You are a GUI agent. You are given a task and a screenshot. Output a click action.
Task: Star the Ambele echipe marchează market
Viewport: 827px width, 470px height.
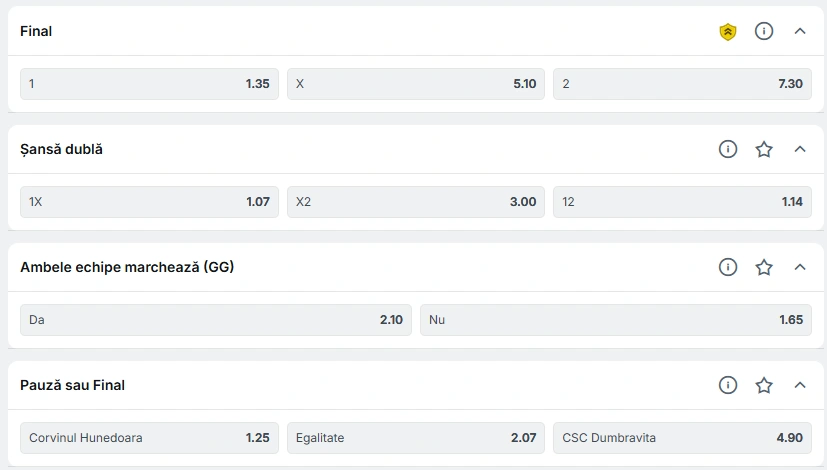pos(764,267)
